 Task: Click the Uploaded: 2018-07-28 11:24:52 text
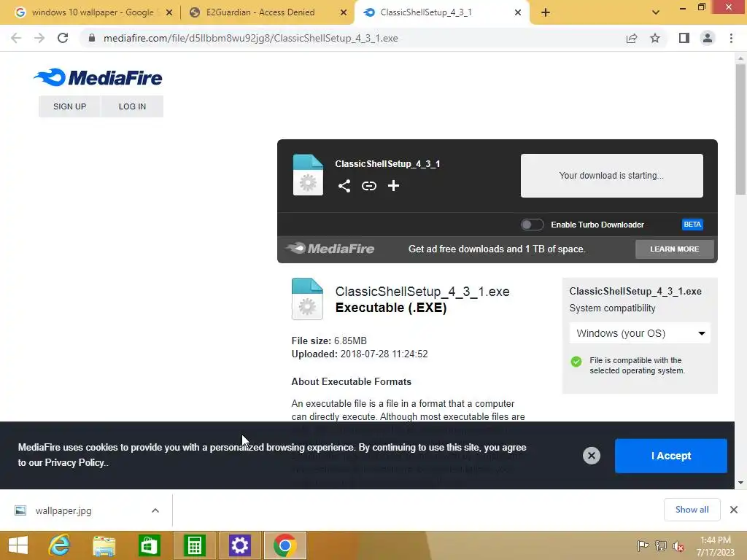360,354
